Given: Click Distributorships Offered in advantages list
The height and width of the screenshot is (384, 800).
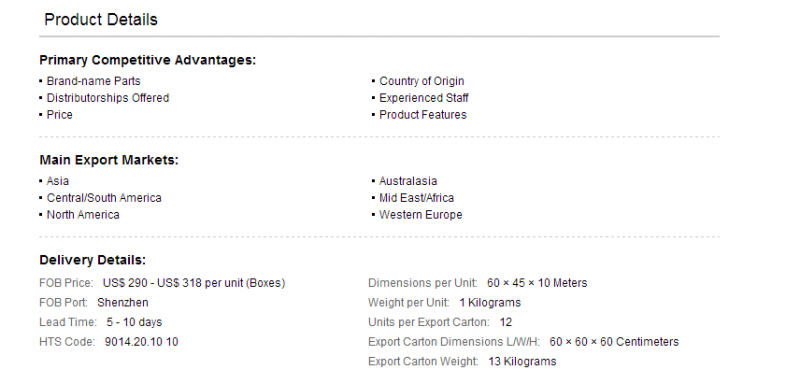Looking at the screenshot, I should 108,98.
